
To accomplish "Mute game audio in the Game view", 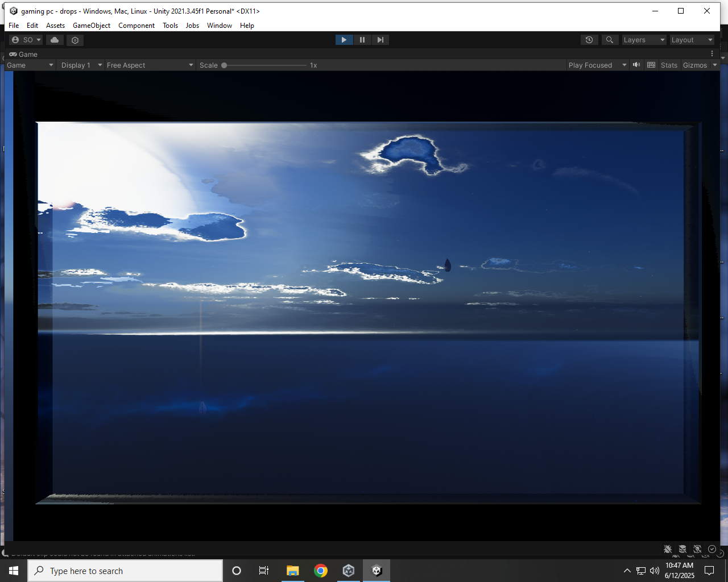I will pyautogui.click(x=636, y=65).
